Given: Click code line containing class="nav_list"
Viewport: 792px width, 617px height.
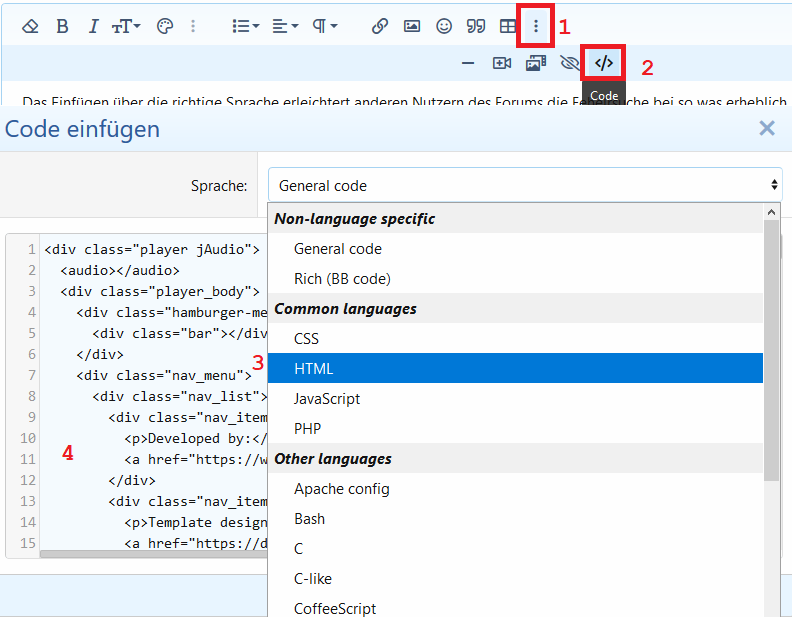Looking at the screenshot, I should tap(180, 396).
